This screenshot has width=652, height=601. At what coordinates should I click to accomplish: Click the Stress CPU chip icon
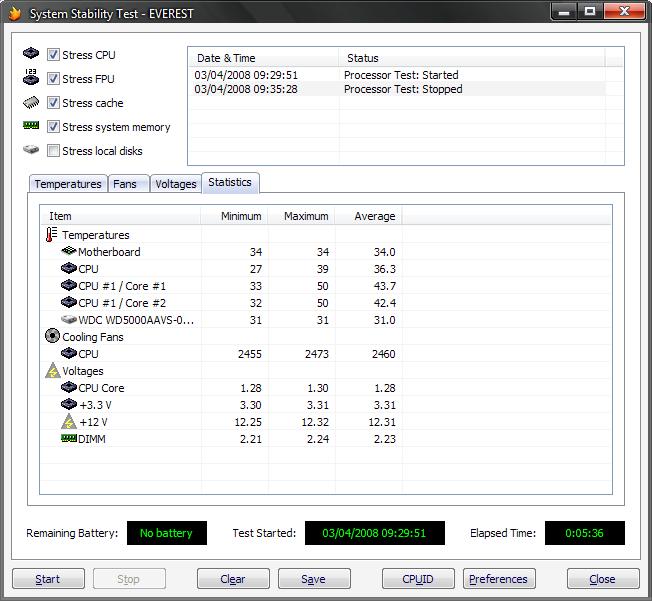(x=31, y=53)
